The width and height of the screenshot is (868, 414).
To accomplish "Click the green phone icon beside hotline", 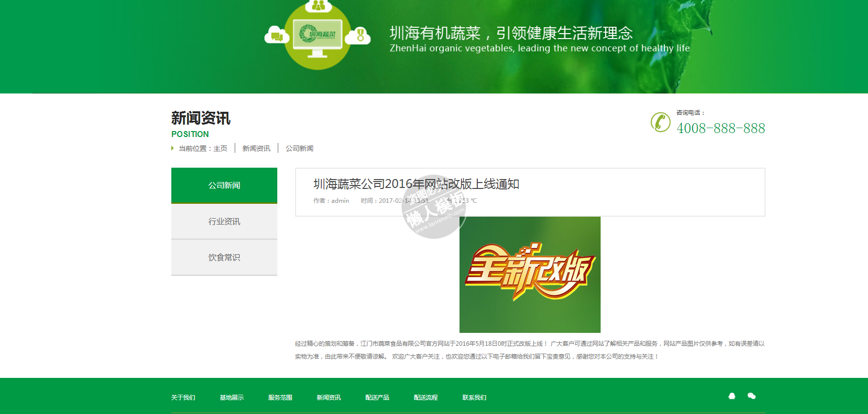I will 661,122.
